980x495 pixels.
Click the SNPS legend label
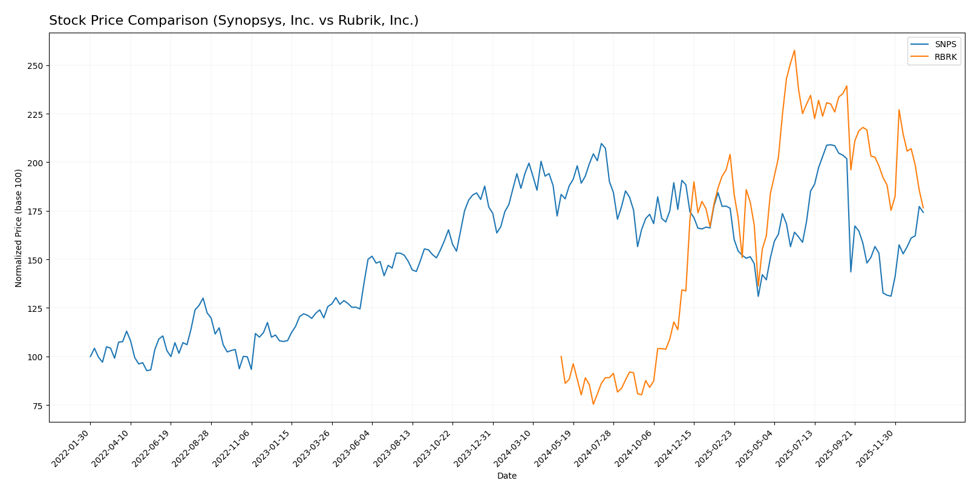946,45
